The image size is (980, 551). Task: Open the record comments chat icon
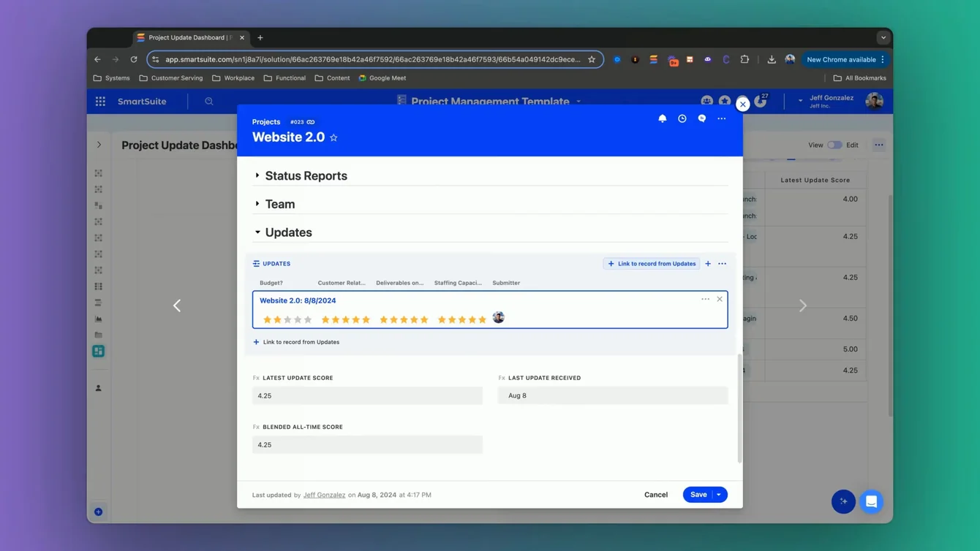(702, 118)
